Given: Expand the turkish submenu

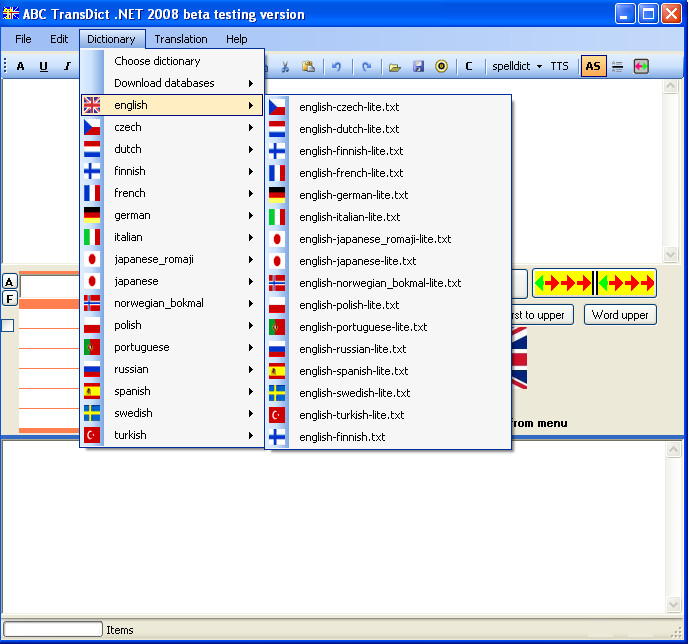Looking at the screenshot, I should 172,435.
